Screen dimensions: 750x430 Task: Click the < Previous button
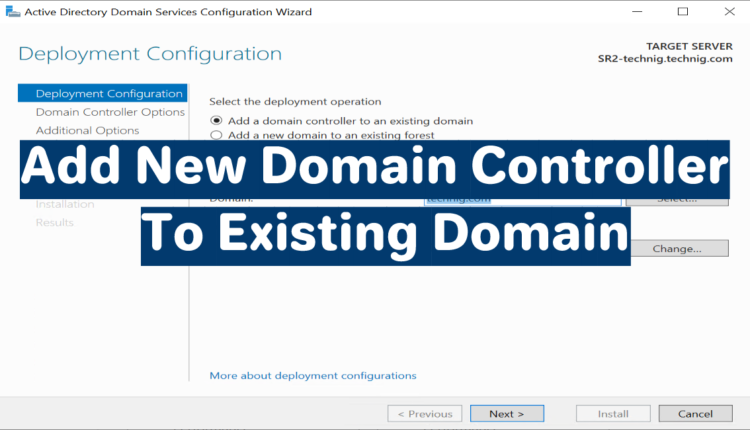(x=425, y=414)
